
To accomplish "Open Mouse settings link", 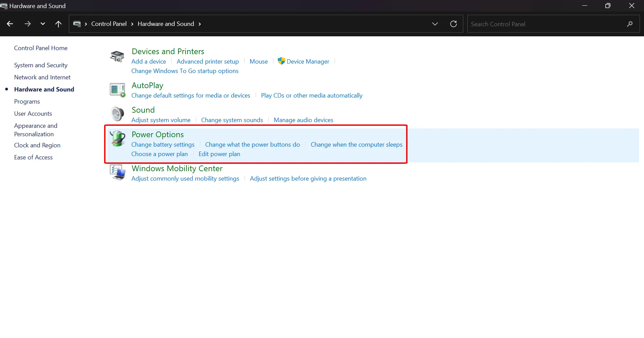I will point(259,62).
